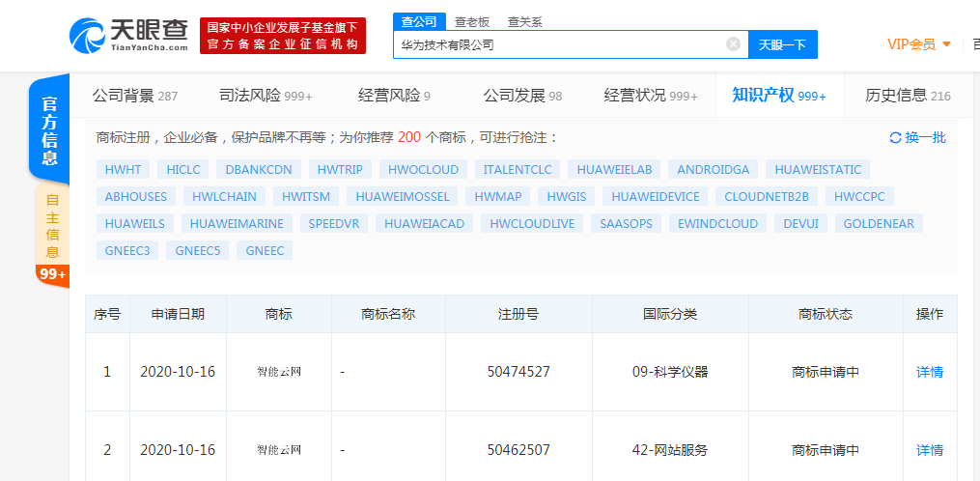Switch to 自主信息 side tab
This screenshot has width=980, height=481.
tap(52, 227)
